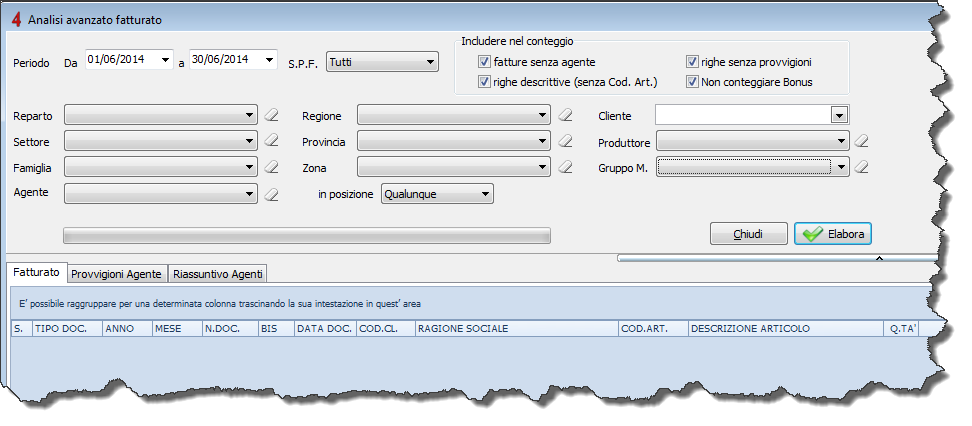Open the S.P.F. 'Tutti' dropdown
The image size is (972, 426).
(x=382, y=63)
